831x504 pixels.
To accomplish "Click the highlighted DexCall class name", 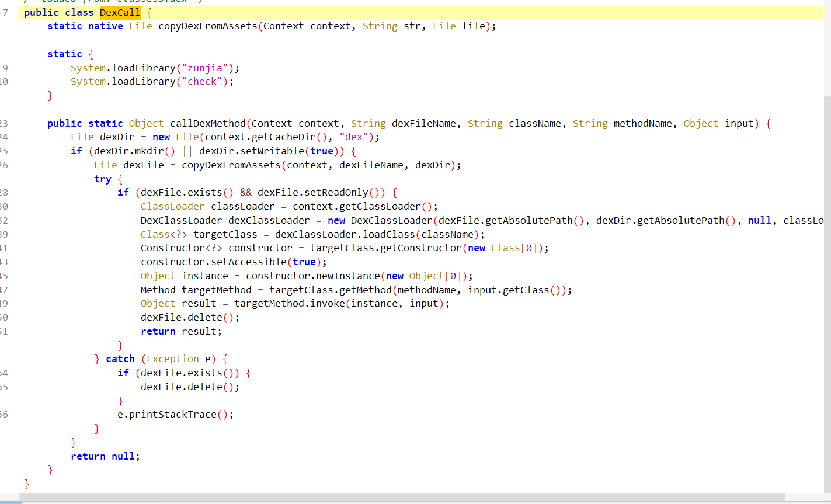I will pos(120,12).
